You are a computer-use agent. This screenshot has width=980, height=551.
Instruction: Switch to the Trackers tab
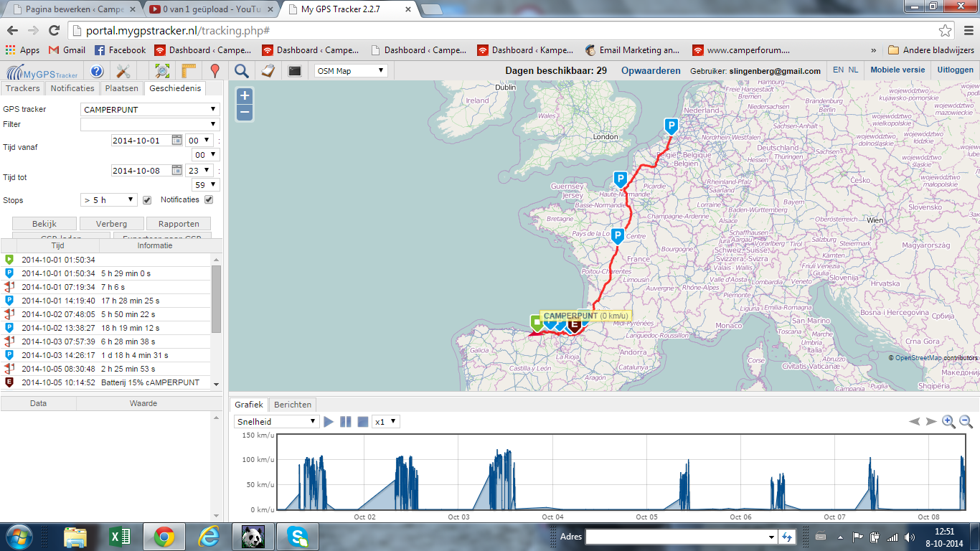click(22, 88)
